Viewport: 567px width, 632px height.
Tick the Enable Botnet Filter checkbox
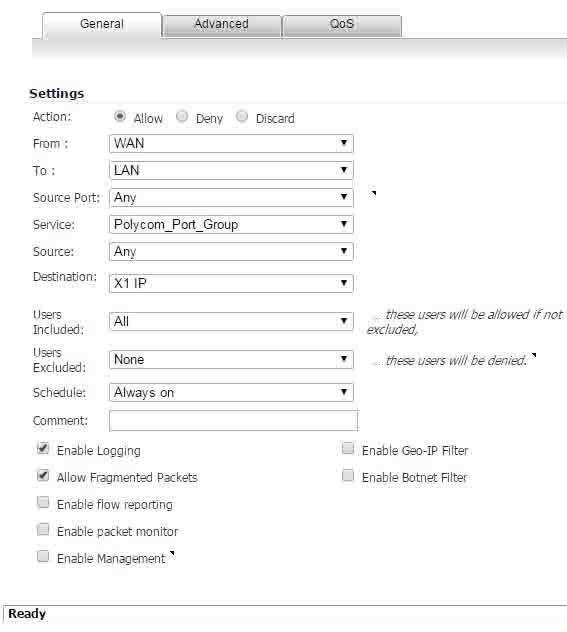point(348,475)
